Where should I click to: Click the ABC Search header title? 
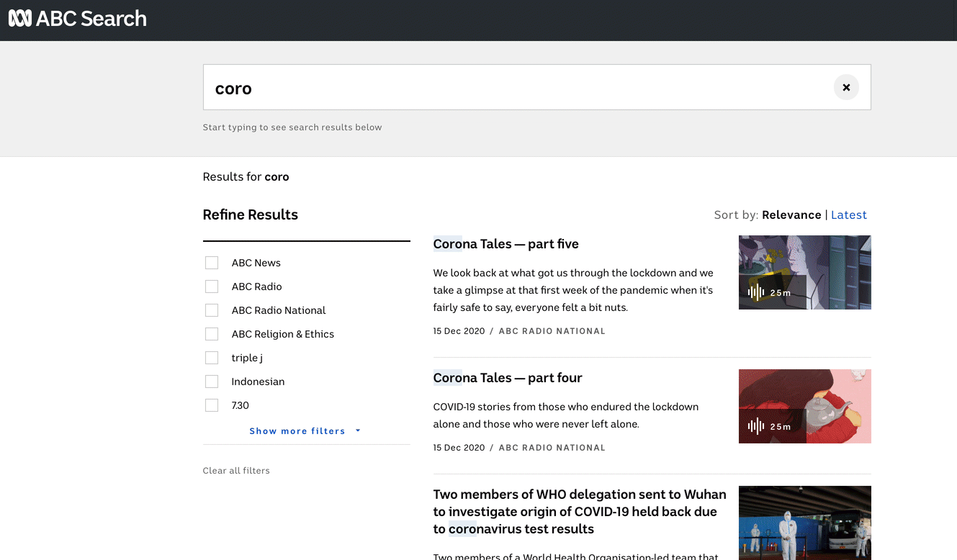pos(91,19)
